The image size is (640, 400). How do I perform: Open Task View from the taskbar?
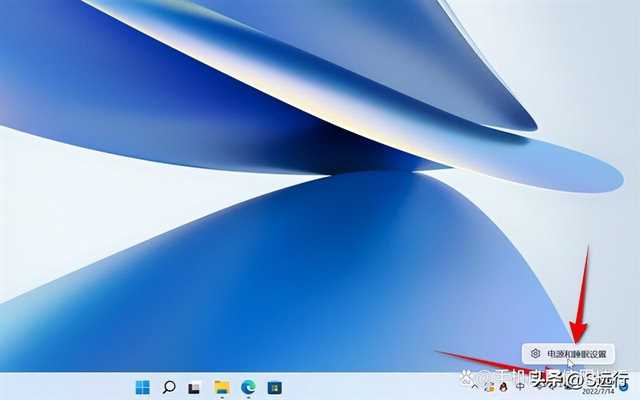pos(196,386)
